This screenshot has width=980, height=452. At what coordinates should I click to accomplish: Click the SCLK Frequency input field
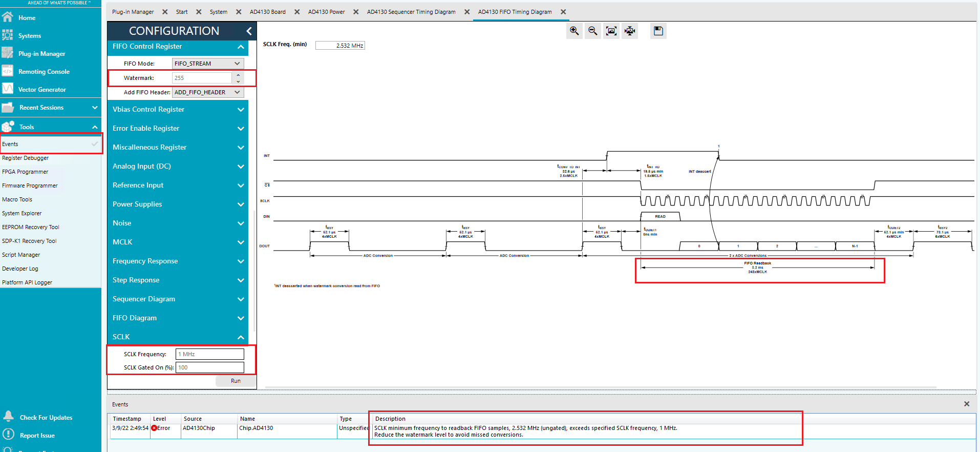click(210, 354)
